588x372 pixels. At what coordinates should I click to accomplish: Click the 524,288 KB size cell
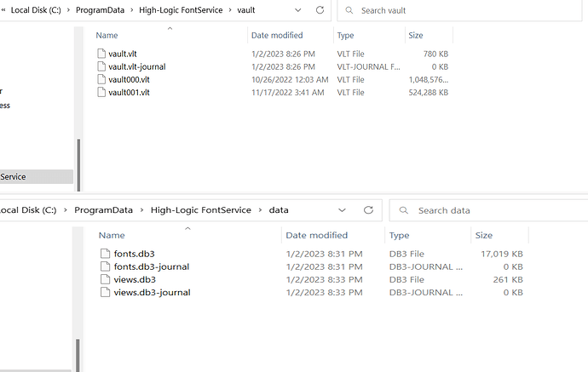click(x=429, y=92)
